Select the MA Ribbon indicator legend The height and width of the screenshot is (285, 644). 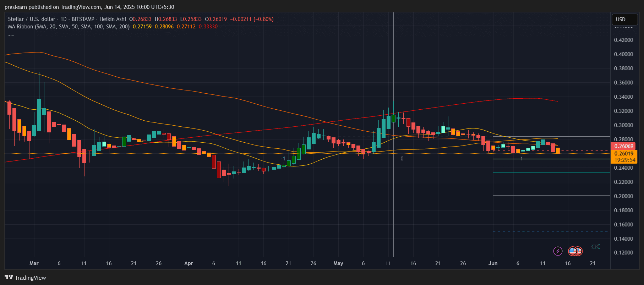(x=69, y=27)
